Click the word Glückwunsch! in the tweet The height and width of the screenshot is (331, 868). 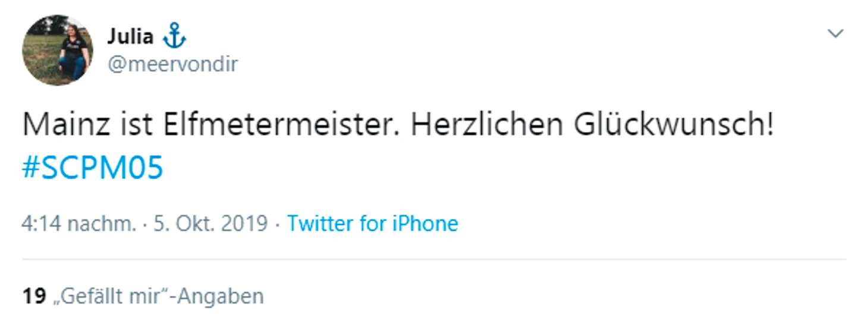click(x=675, y=125)
